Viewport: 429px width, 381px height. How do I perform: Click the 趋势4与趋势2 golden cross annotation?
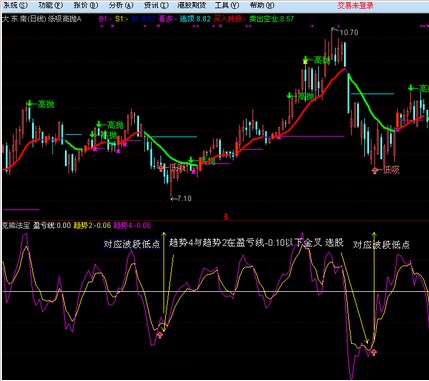point(256,243)
